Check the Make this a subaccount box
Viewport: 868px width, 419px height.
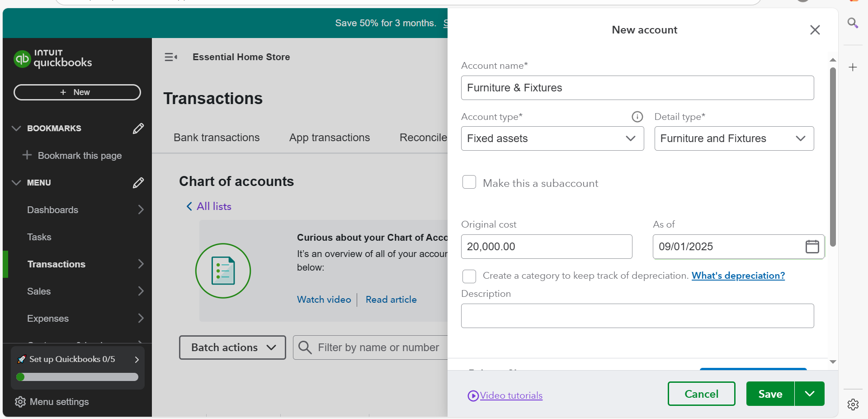pyautogui.click(x=469, y=182)
